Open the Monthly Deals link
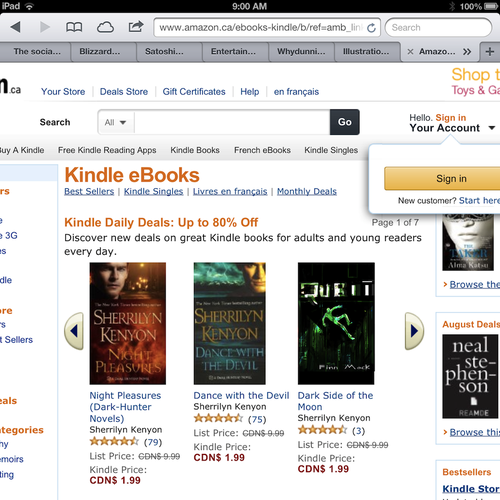500x500 pixels. (x=307, y=191)
